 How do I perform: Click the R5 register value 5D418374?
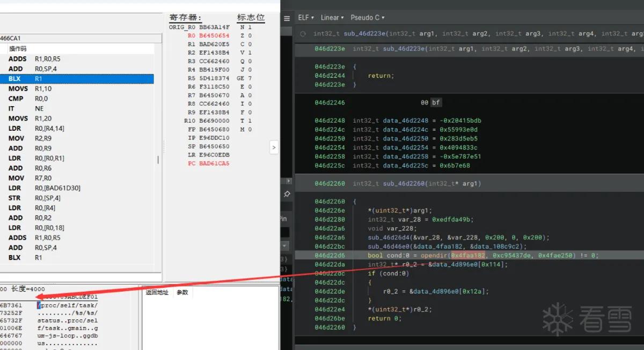click(214, 78)
